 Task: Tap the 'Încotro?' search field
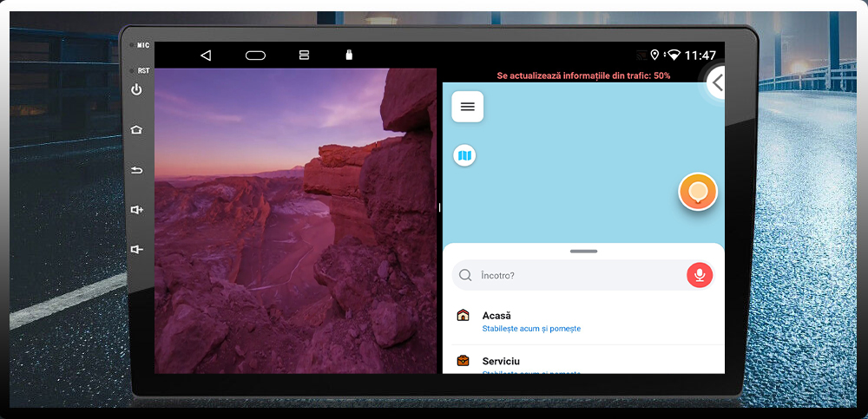point(583,275)
